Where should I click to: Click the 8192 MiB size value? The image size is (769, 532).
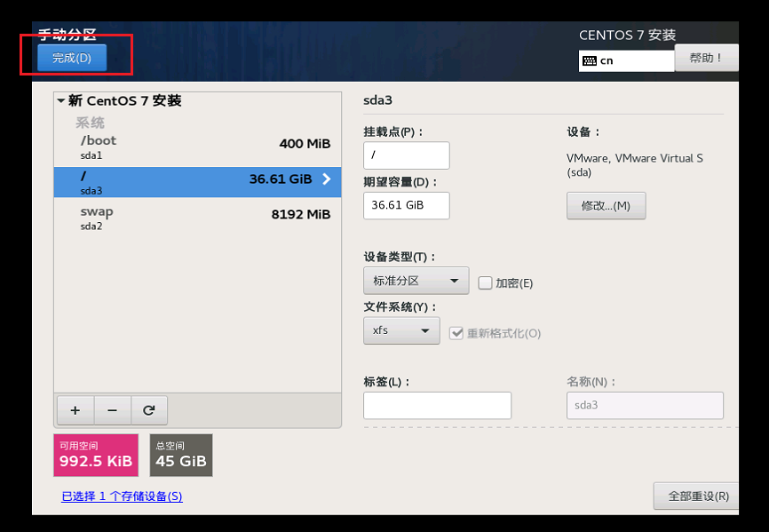click(301, 214)
